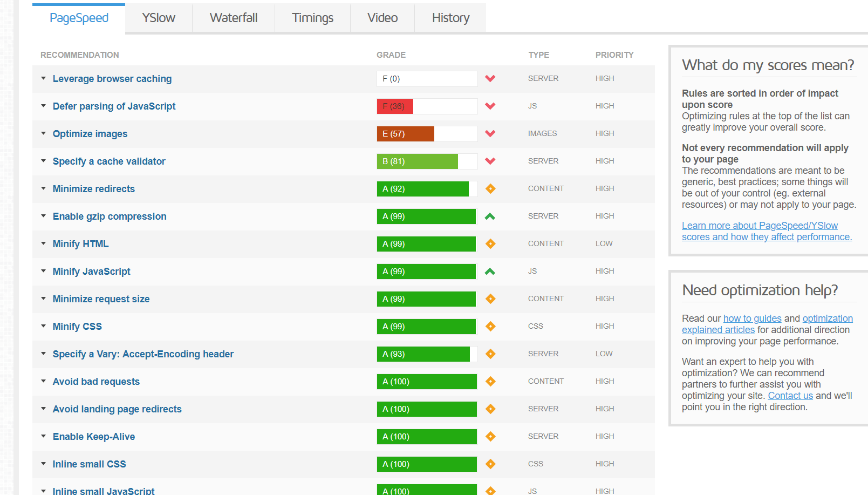Click the orange diamond icon for Minimize request size
The height and width of the screenshot is (495, 868).
click(490, 299)
